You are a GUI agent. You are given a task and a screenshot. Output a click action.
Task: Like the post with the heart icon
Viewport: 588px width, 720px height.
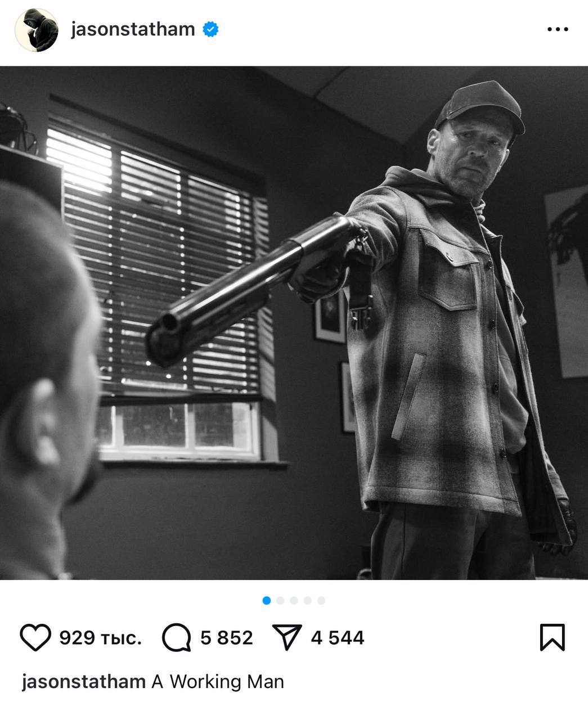[x=35, y=637]
